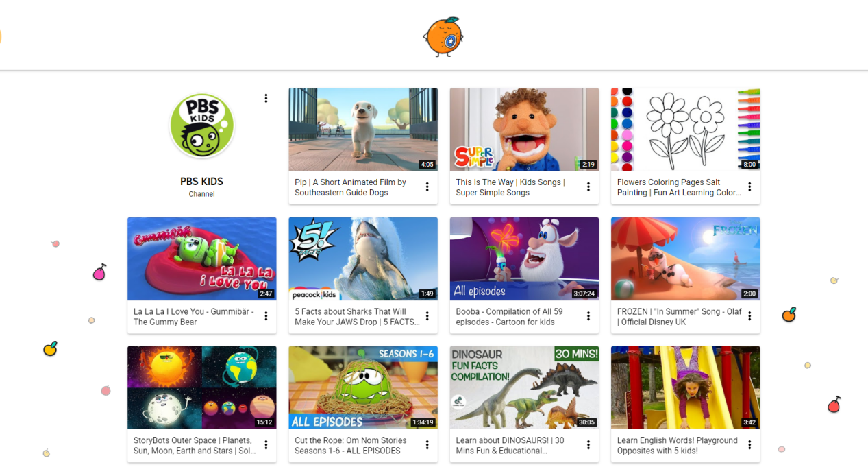Open more options for Pip animated film

(427, 187)
